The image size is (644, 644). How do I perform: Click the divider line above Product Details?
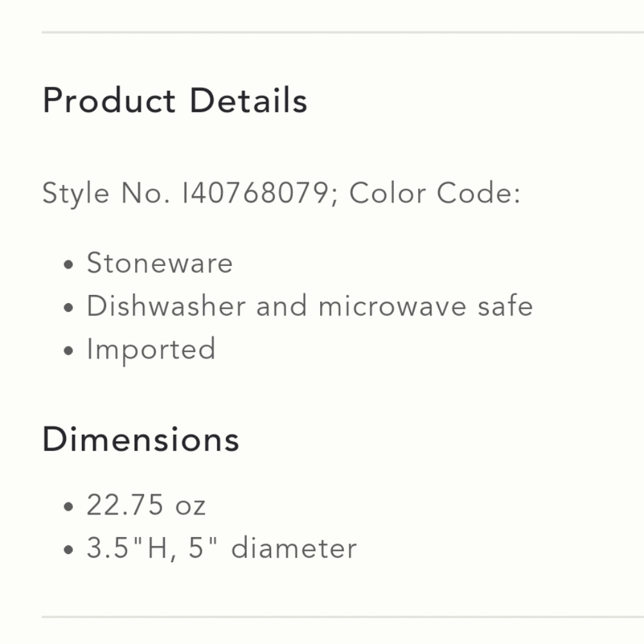coord(343,32)
